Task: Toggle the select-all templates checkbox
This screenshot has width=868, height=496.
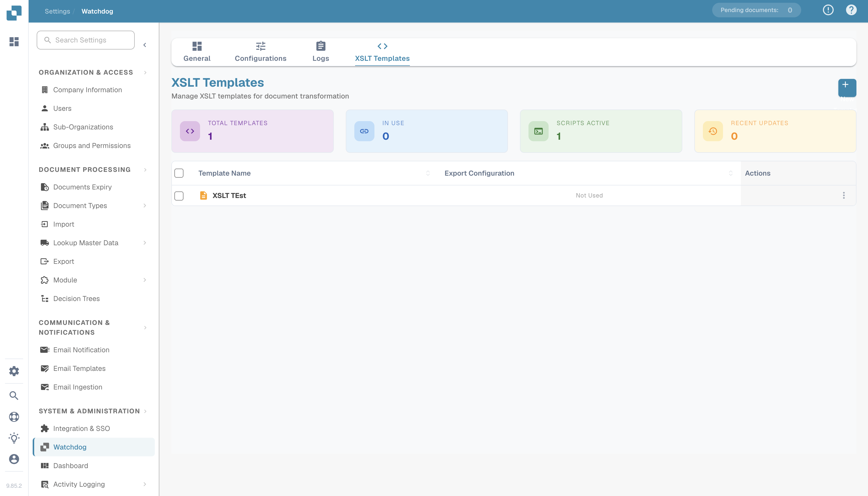Action: 179,173
